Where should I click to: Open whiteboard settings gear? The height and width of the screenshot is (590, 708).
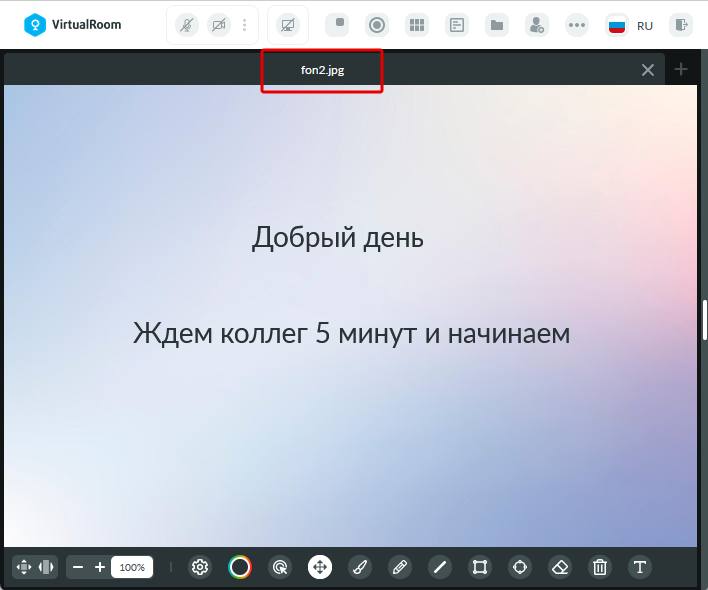pyautogui.click(x=200, y=567)
